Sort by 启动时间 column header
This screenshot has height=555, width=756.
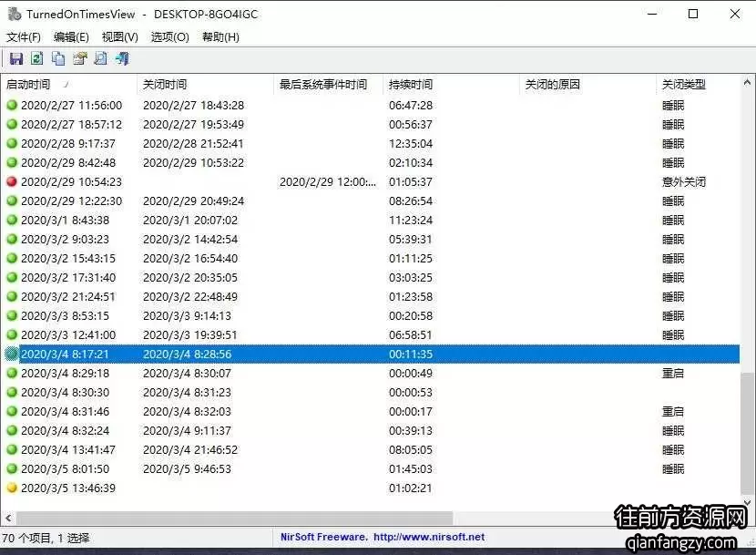(x=68, y=85)
